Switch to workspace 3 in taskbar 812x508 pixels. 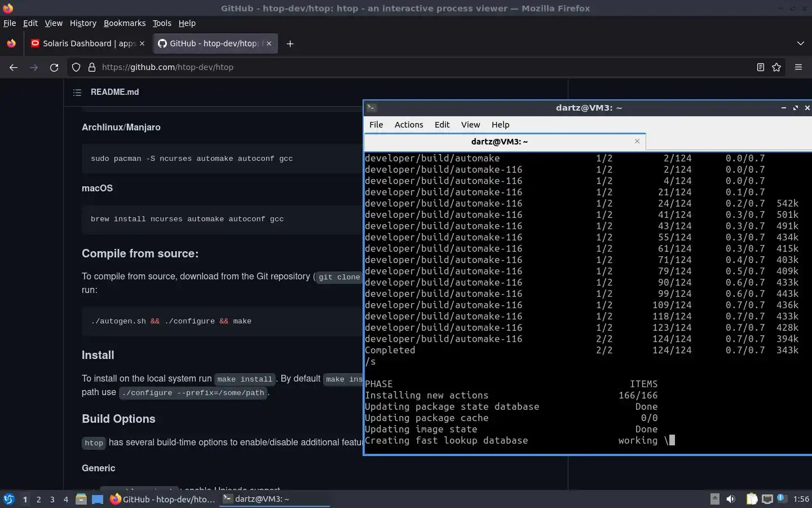pos(52,499)
